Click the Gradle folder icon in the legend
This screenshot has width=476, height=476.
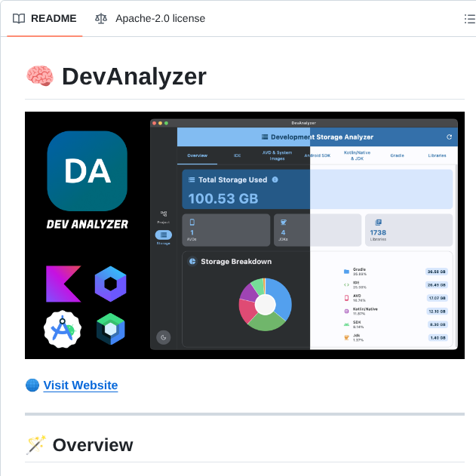346,272
